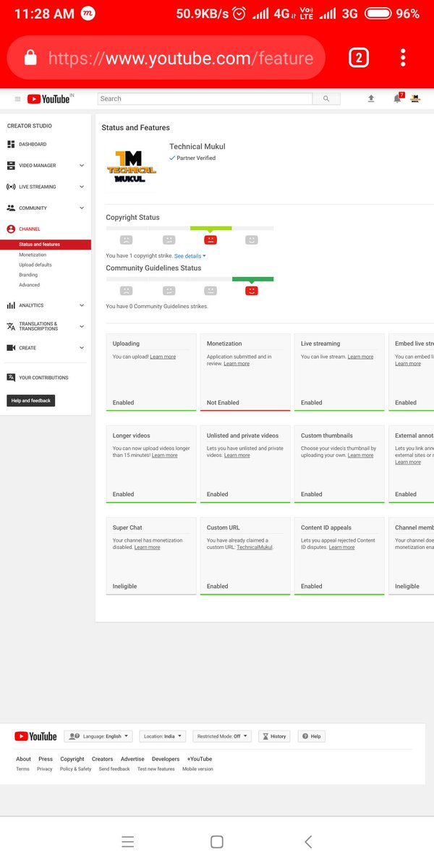Click the Help and feedback button
The image size is (434, 868).
click(31, 401)
